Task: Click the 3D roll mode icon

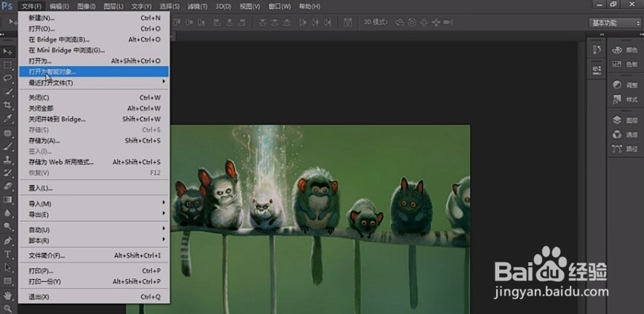Action: coord(412,22)
